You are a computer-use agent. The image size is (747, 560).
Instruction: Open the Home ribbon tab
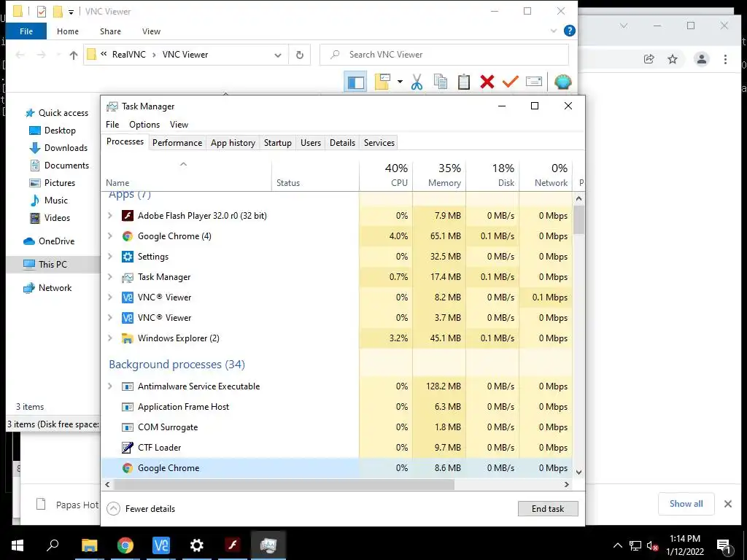(x=68, y=31)
